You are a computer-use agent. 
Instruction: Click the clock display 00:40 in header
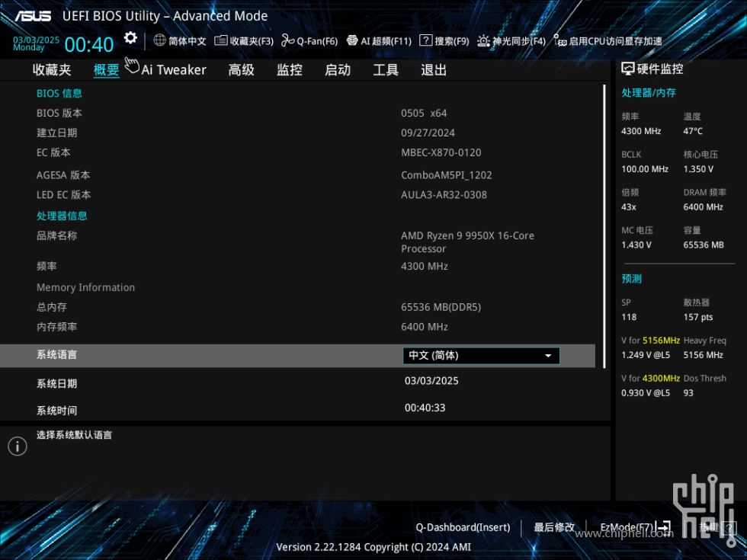point(89,45)
